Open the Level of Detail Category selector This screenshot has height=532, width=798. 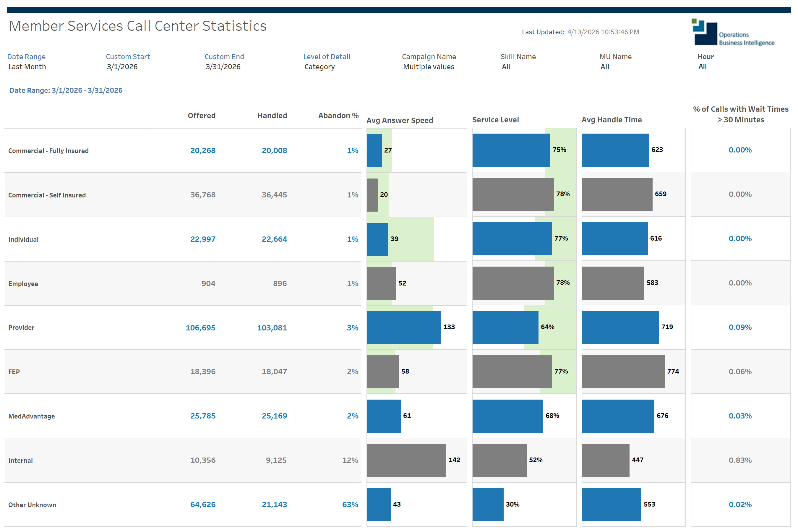click(x=319, y=66)
